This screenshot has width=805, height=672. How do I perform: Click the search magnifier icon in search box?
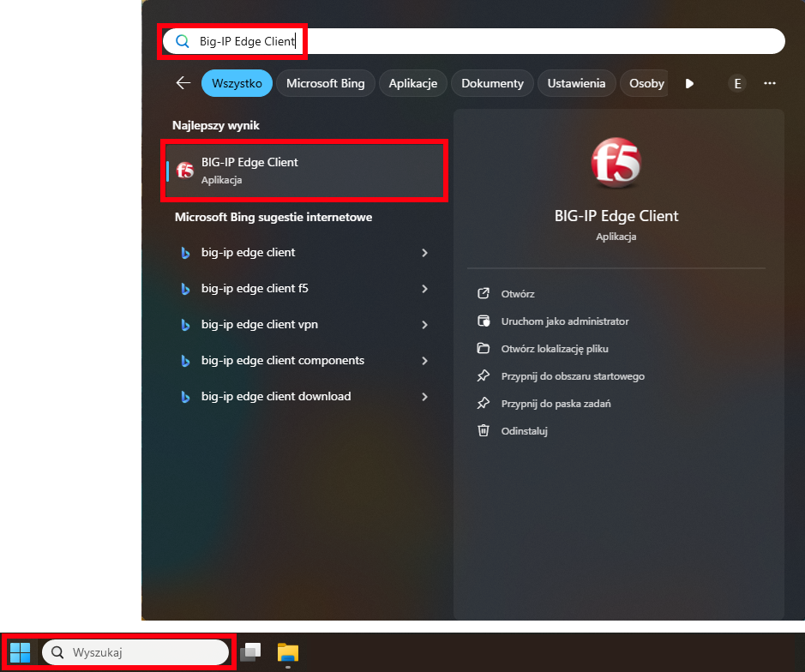coord(183,41)
